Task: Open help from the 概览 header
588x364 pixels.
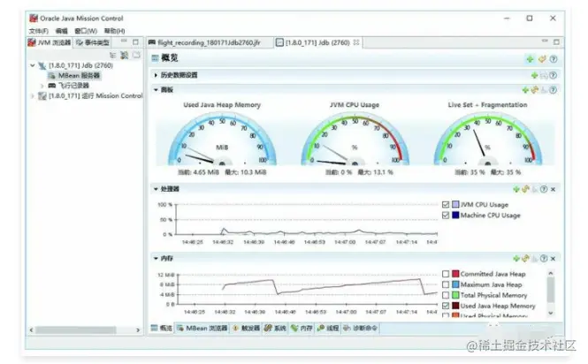Action: pyautogui.click(x=554, y=59)
